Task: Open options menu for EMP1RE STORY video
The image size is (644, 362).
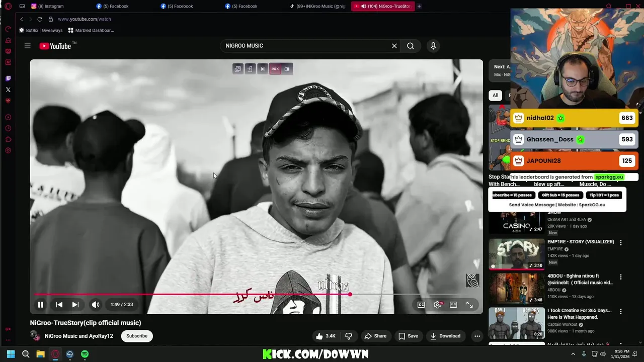Action: coord(621,242)
